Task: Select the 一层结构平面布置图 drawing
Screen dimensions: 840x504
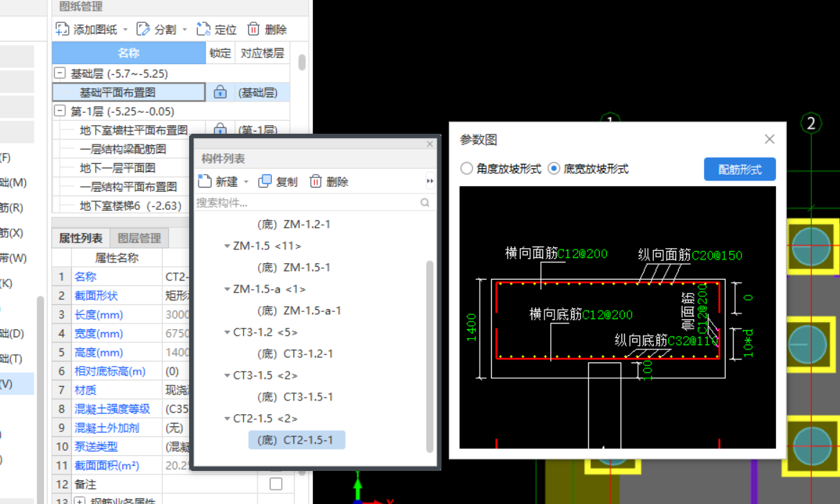Action: [x=128, y=186]
